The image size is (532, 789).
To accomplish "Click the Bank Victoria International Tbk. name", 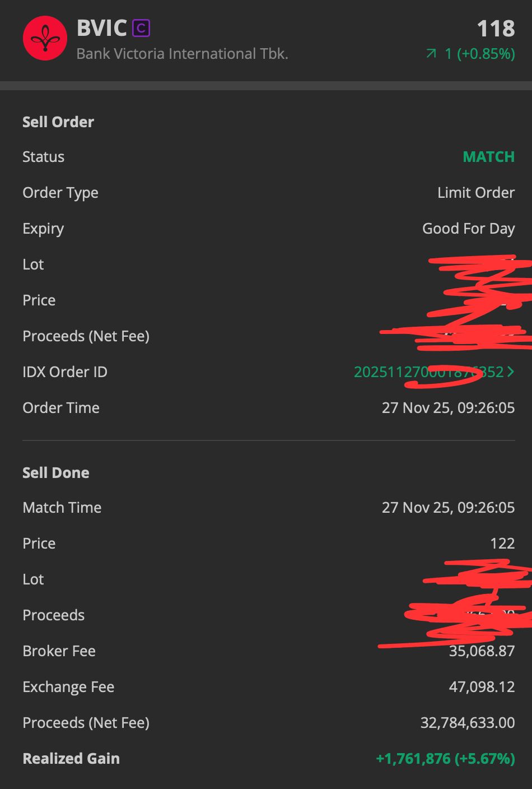I will (182, 54).
